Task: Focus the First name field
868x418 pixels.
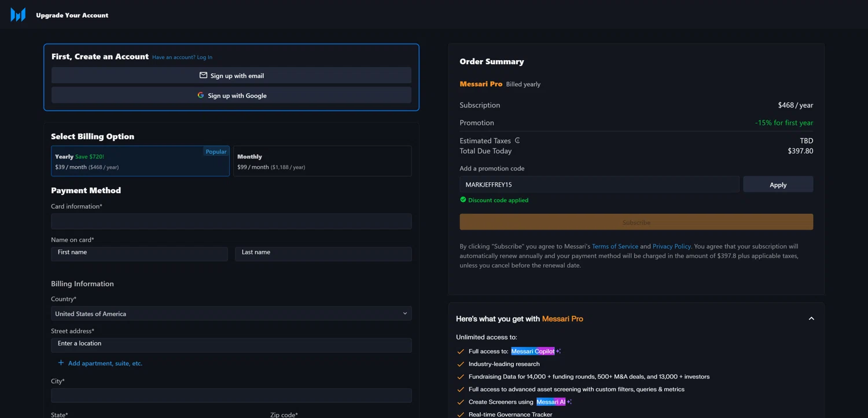Action: point(139,253)
